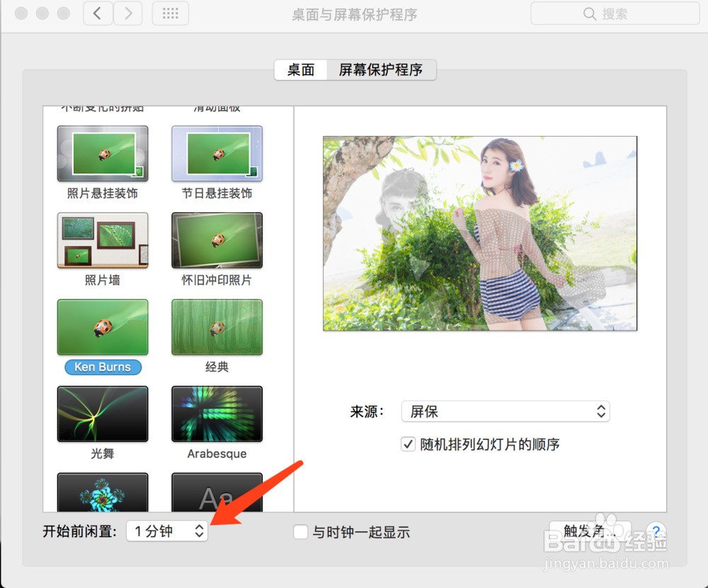The image size is (708, 588).
Task: Select the 照片悬挂装饰 screensaver
Action: (x=102, y=154)
